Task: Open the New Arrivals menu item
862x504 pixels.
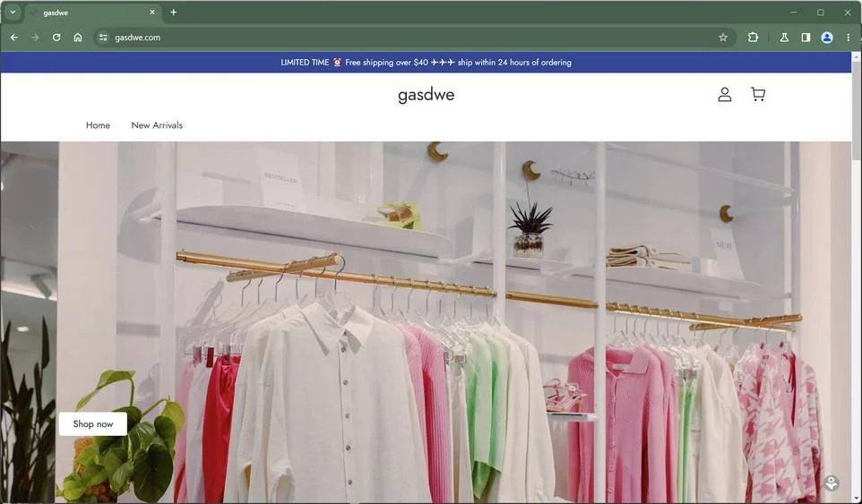Action: click(x=157, y=125)
